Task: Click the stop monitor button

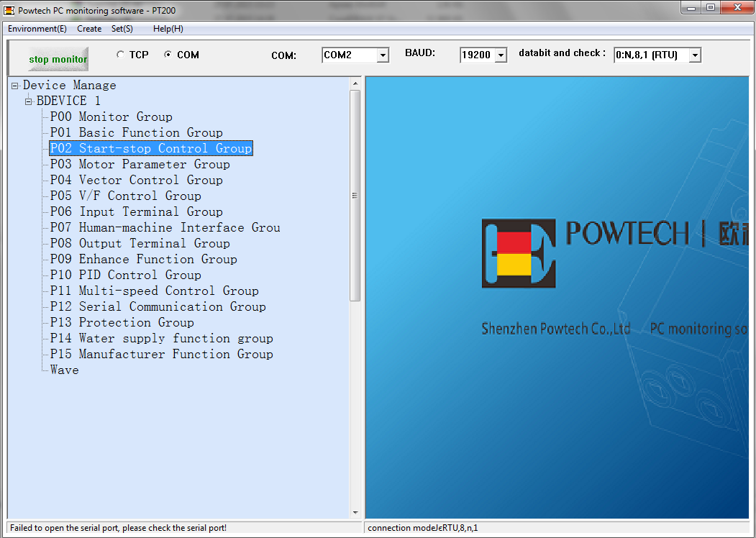Action: pos(58,59)
